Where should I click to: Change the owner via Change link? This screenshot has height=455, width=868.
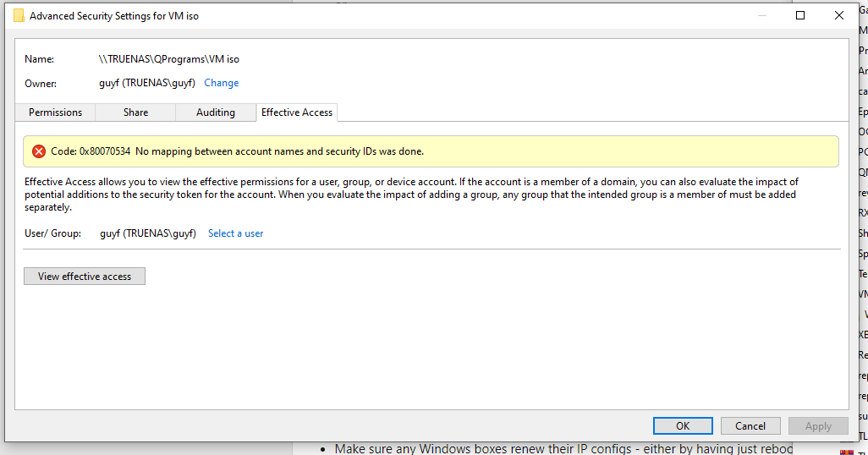click(222, 83)
